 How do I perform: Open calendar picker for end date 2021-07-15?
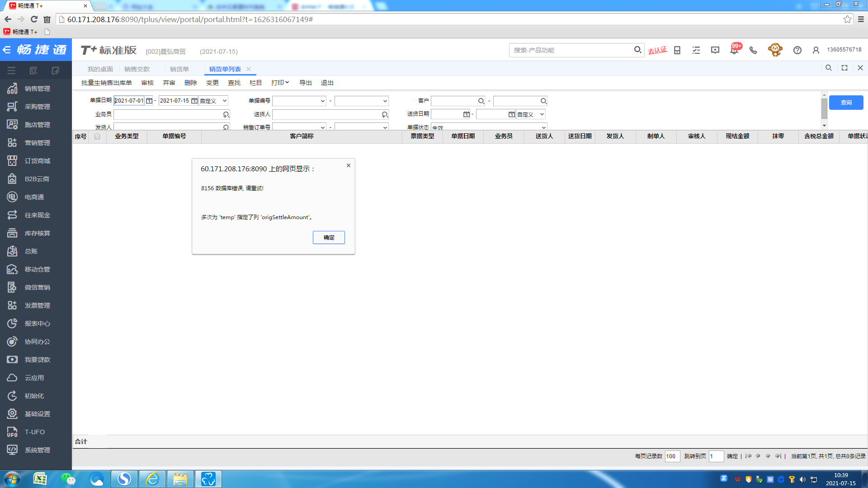coord(194,101)
